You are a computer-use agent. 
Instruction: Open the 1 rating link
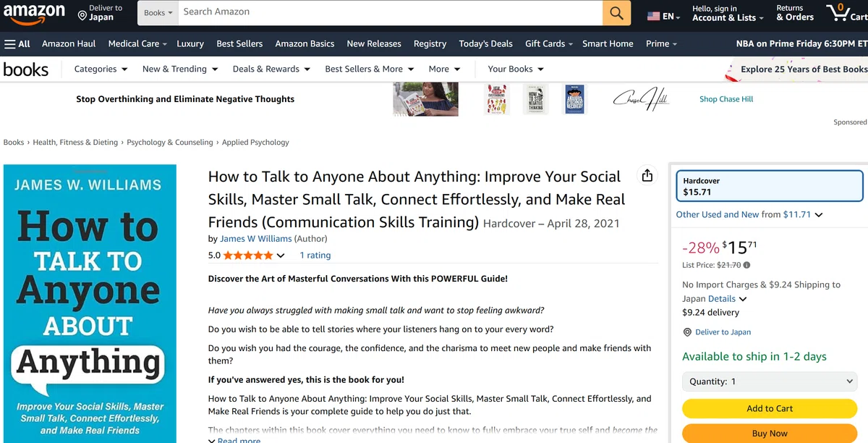[315, 256]
